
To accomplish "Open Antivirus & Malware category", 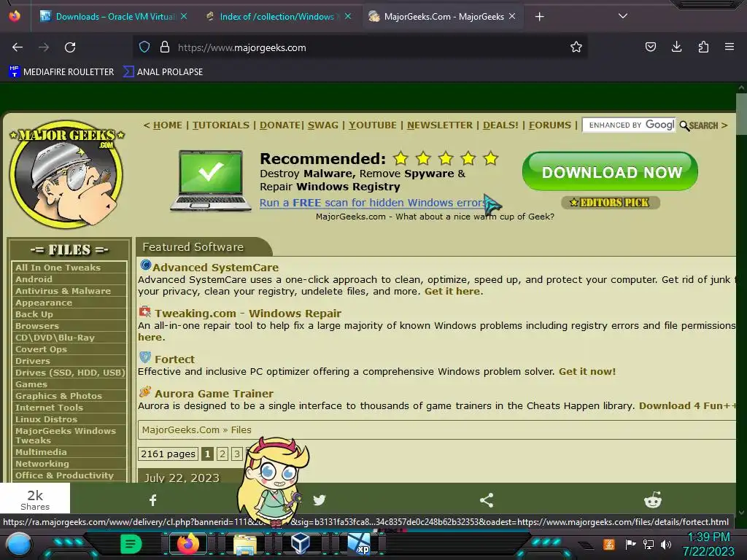I will click(63, 291).
